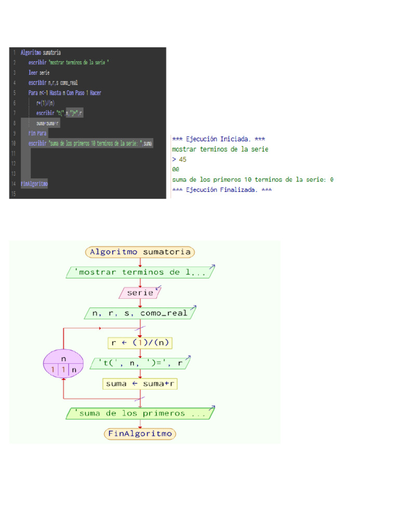Click output arrow icon on 'suma de los primeros' block
The width and height of the screenshot is (399, 532).
212,408
